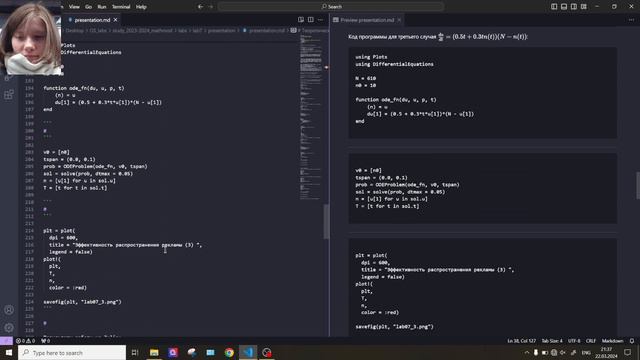Open the notifications bell in status bar

[632, 341]
